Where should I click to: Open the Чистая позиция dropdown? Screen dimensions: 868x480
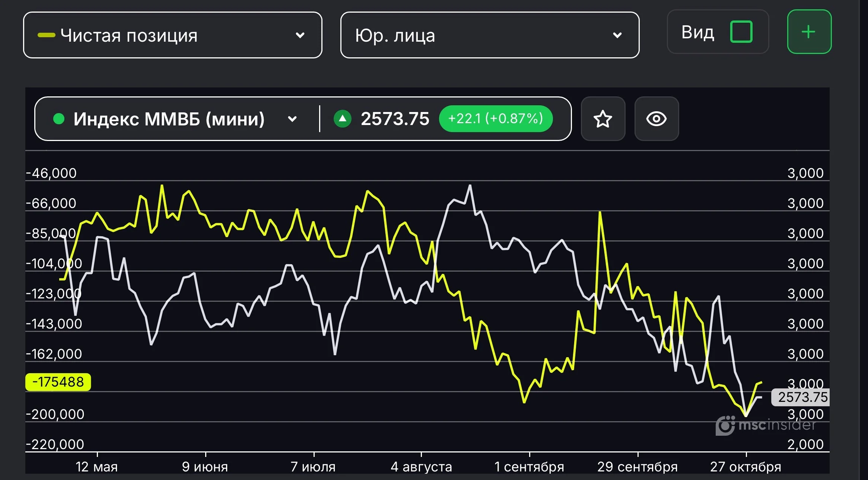173,35
